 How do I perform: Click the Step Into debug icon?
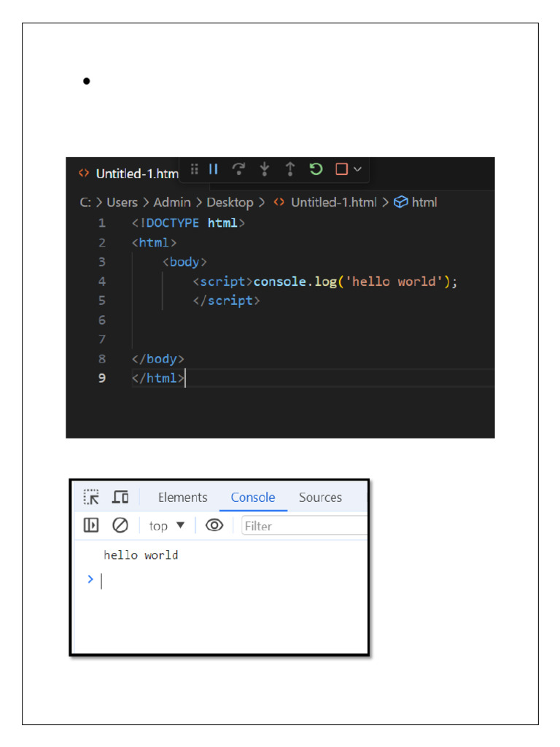[x=264, y=169]
